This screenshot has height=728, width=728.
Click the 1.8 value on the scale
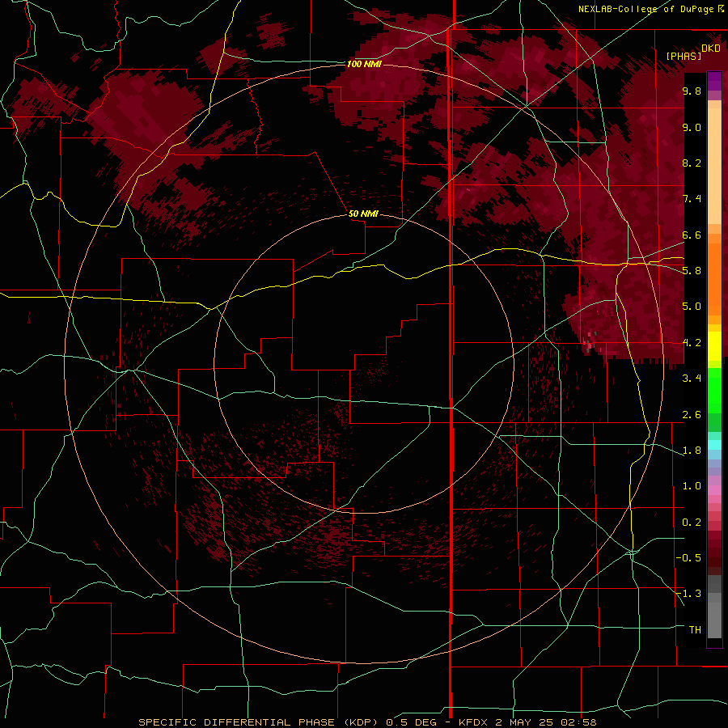692,451
